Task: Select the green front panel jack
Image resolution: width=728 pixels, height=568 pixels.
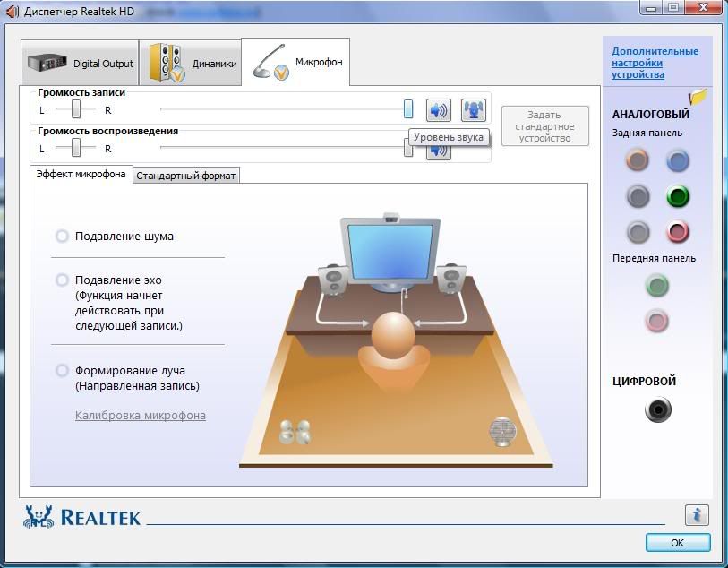Action: coord(657,285)
